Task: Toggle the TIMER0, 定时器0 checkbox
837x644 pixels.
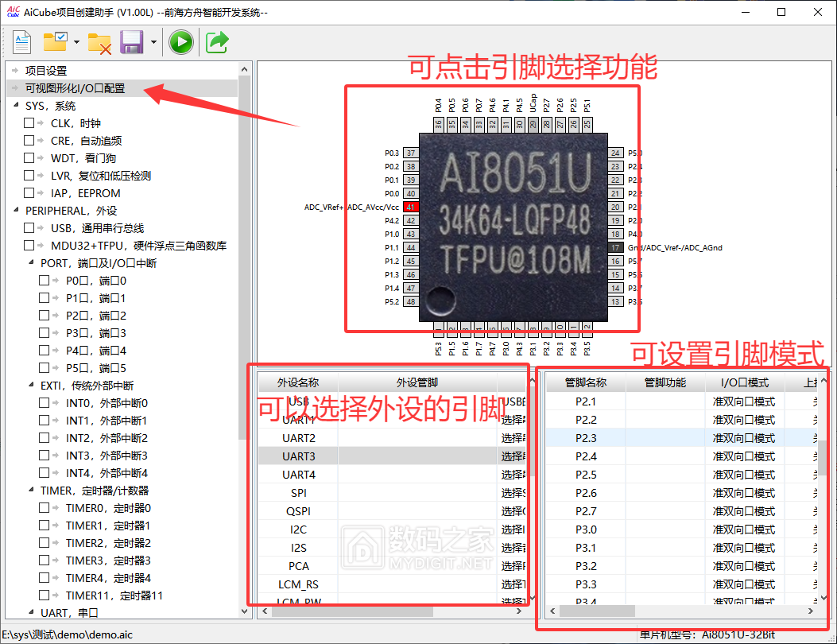Action: pyautogui.click(x=45, y=508)
